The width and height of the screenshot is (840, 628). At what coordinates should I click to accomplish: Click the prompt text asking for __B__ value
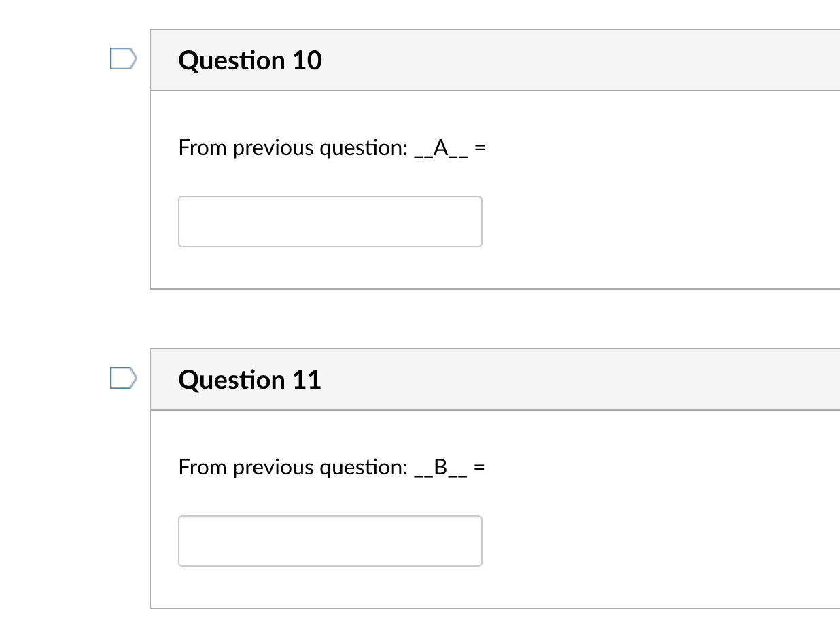coord(332,467)
